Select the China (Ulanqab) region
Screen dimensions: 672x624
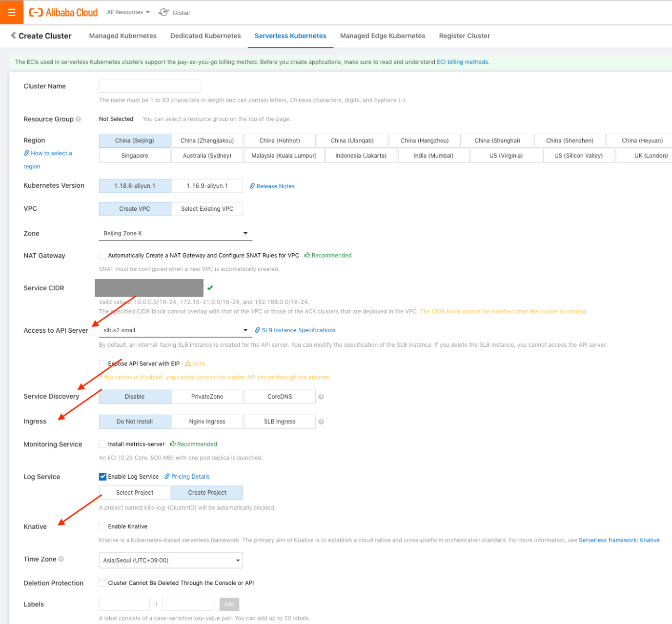click(x=352, y=141)
